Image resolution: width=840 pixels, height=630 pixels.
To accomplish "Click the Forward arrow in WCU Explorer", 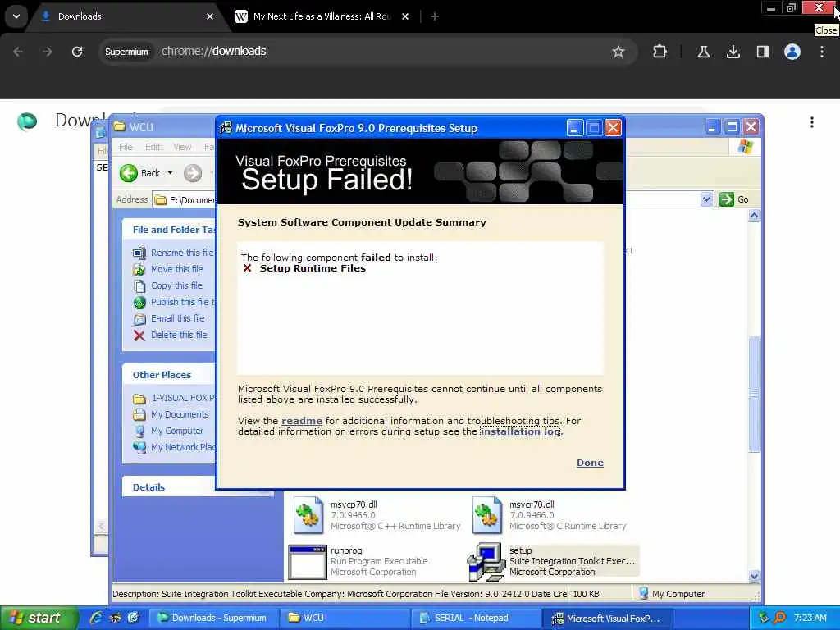I will [193, 173].
